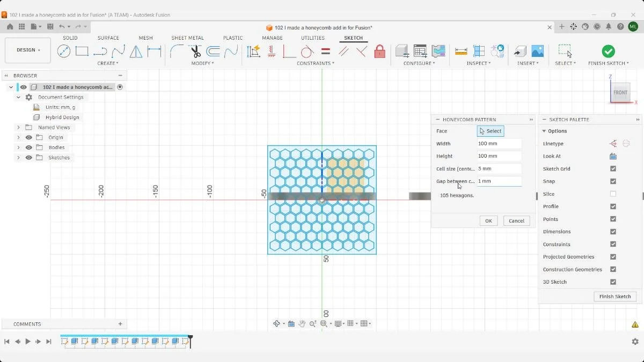Image resolution: width=644 pixels, height=362 pixels.
Task: Click the Finish Sketch palette button
Action: 615,297
